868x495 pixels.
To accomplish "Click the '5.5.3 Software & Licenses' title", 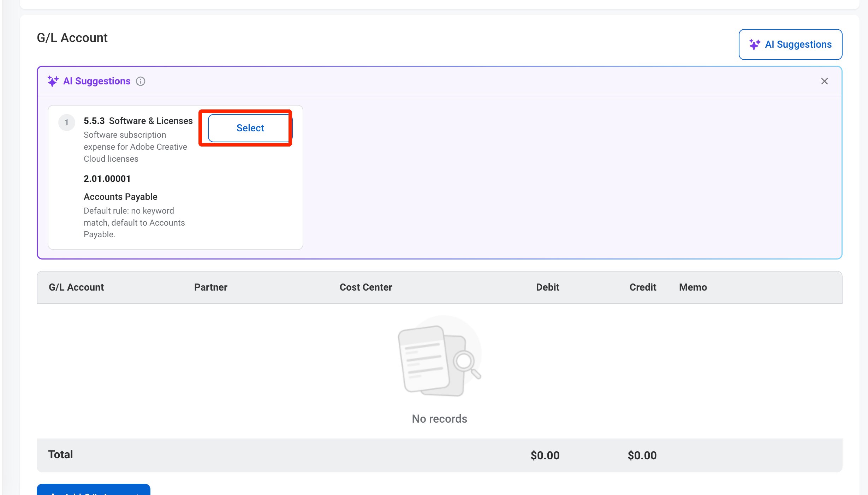I will (138, 121).
